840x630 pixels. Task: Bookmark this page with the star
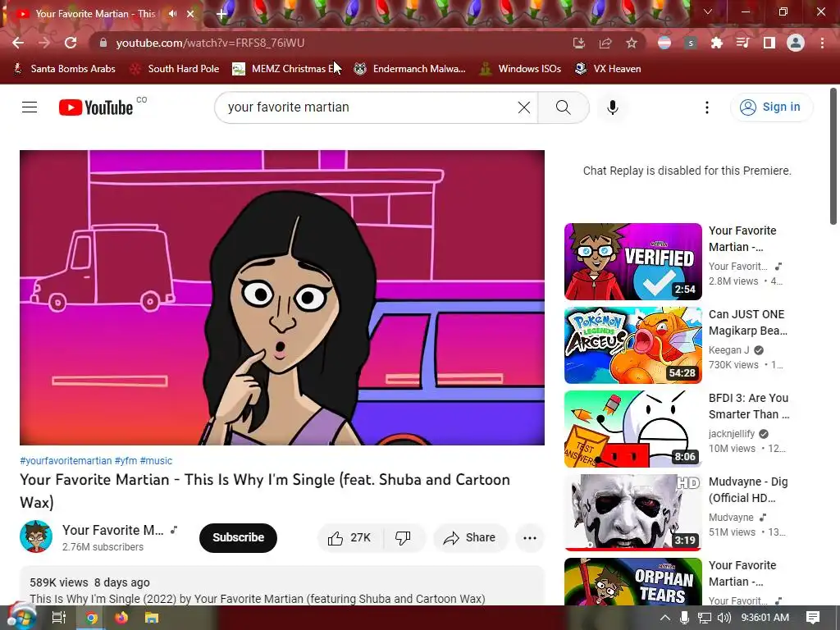pyautogui.click(x=632, y=43)
